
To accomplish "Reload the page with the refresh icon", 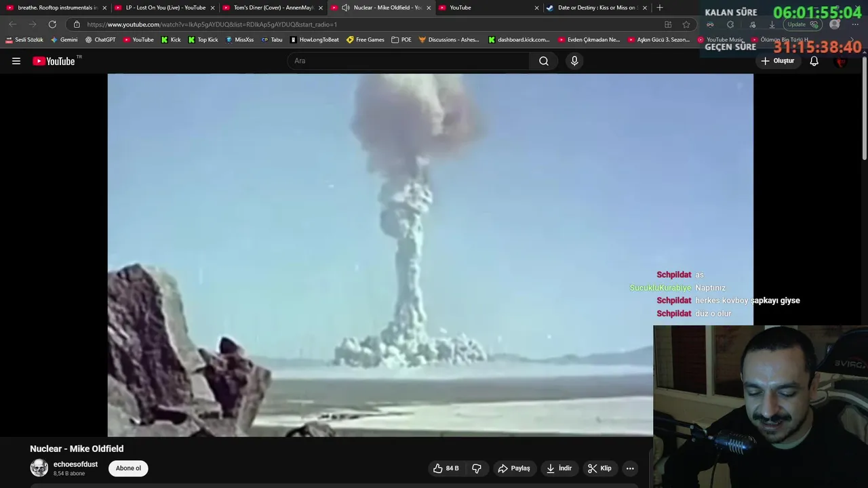I will click(52, 24).
